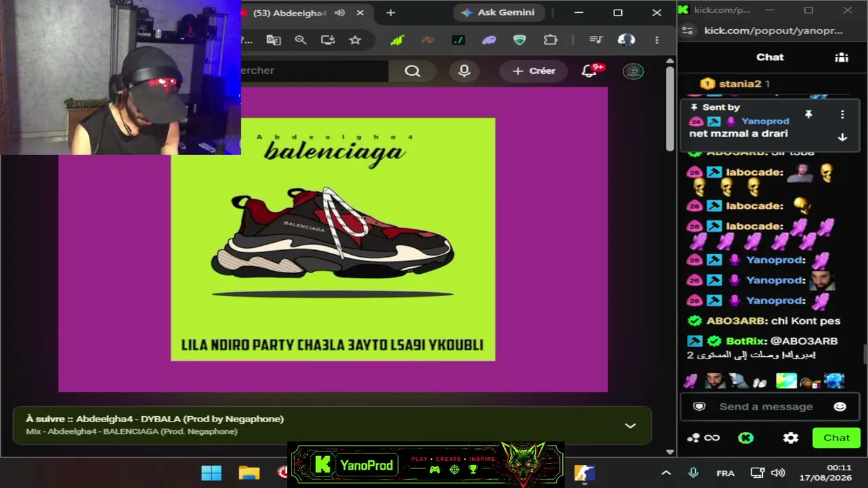This screenshot has width=868, height=488.
Task: Click the zoom magnifier icon in address bar
Action: (300, 40)
